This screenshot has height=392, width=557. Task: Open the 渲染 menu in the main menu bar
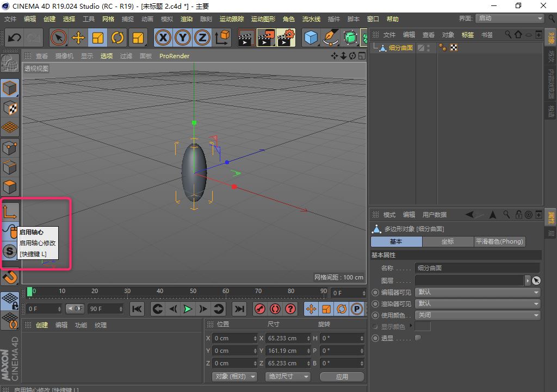pos(187,19)
